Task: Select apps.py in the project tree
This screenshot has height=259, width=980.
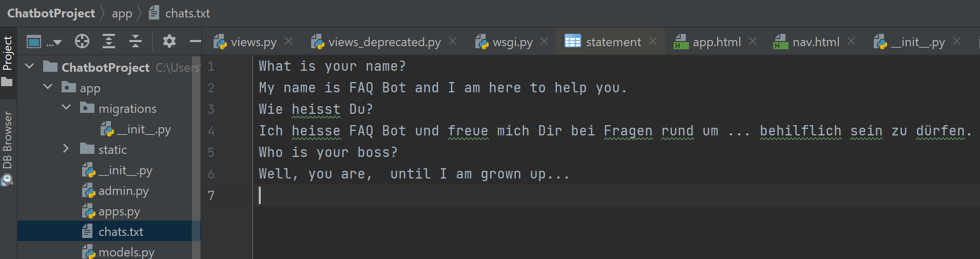Action: [119, 211]
